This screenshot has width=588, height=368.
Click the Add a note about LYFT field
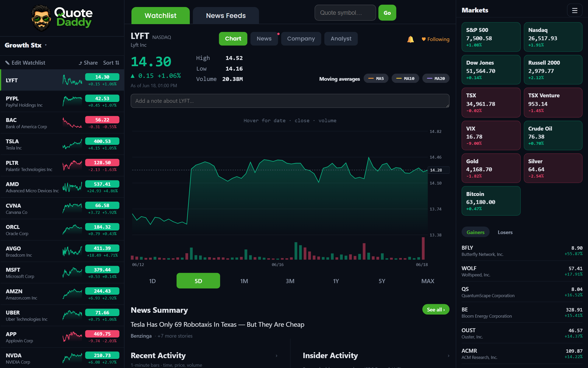pyautogui.click(x=290, y=101)
